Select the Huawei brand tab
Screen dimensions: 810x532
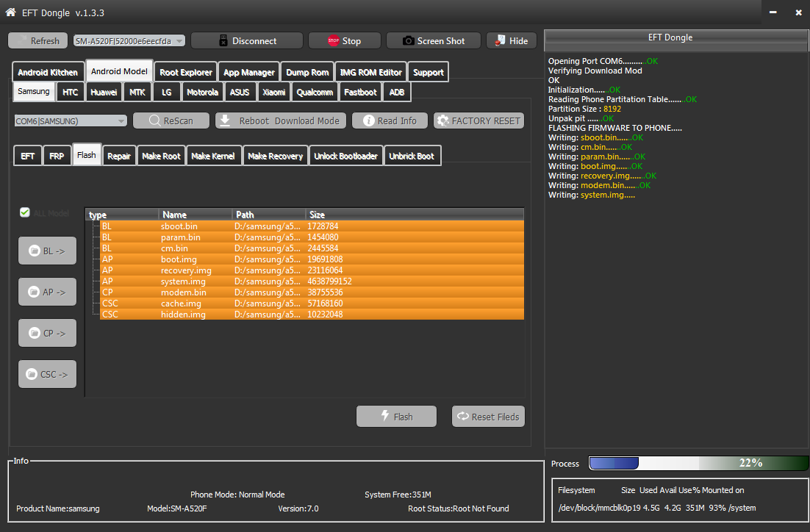(104, 92)
